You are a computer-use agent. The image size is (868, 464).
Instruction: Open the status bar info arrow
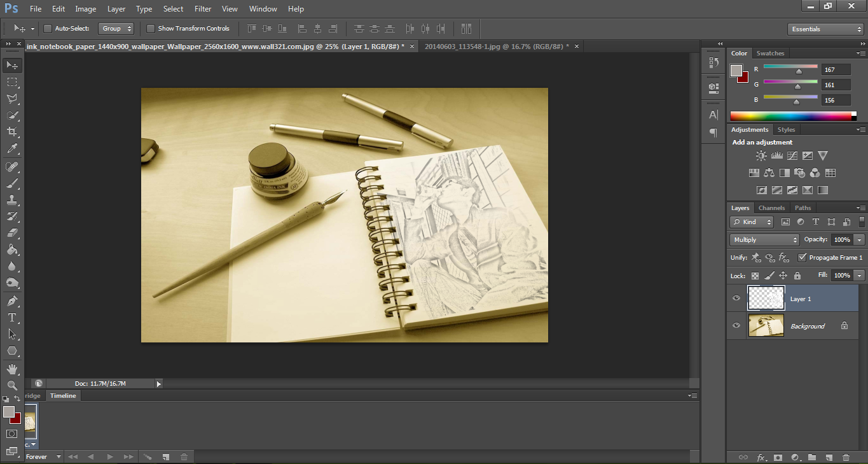pyautogui.click(x=158, y=384)
